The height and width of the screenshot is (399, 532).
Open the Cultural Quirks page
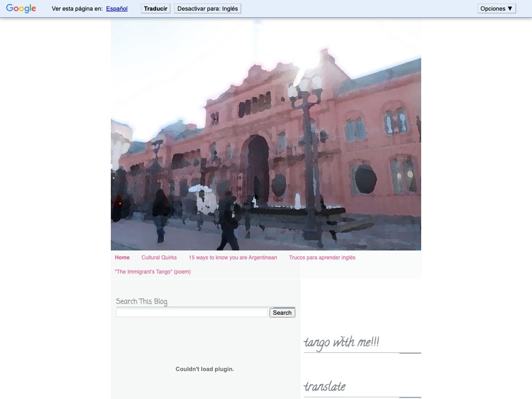(x=159, y=258)
